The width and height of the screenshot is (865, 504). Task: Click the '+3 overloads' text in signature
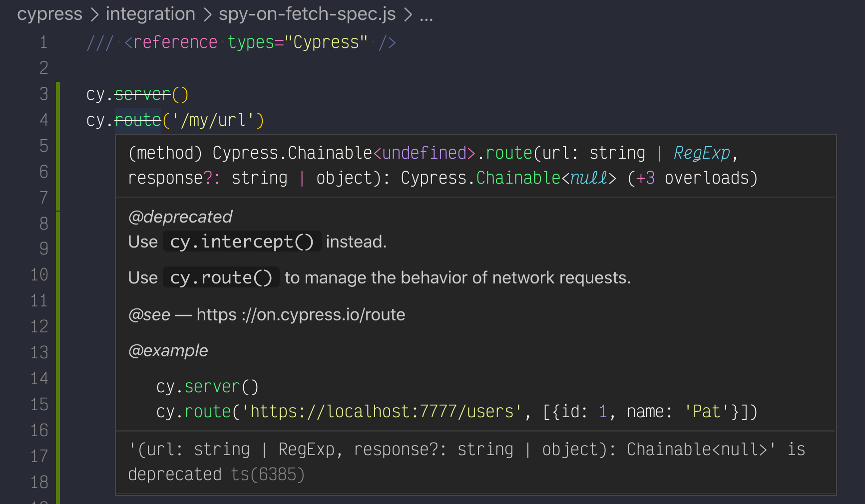point(692,178)
